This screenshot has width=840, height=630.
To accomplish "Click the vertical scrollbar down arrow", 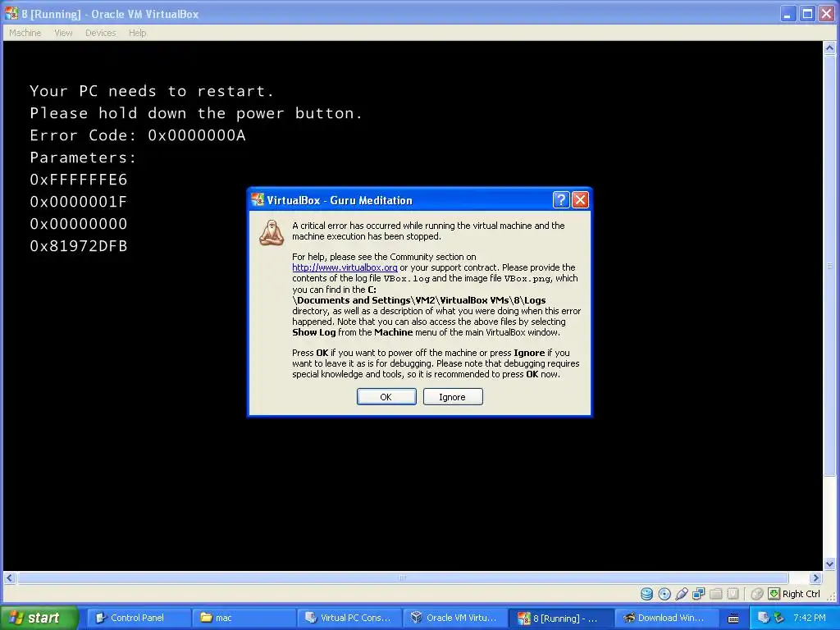I will pyautogui.click(x=829, y=564).
